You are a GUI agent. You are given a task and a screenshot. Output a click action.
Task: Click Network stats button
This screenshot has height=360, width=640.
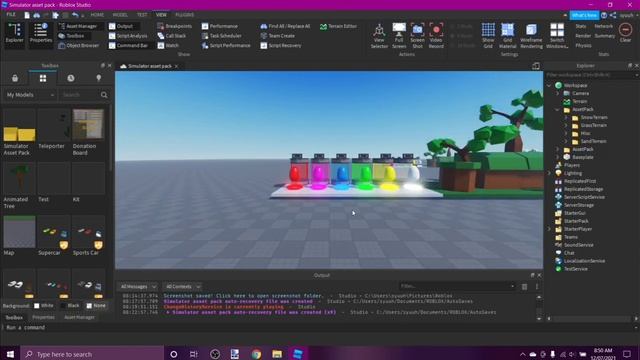pos(604,26)
